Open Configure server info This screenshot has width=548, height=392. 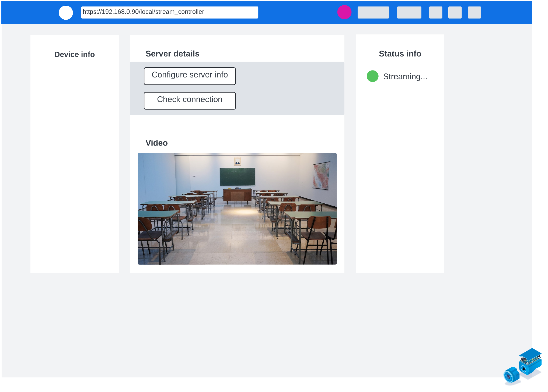coord(190,76)
